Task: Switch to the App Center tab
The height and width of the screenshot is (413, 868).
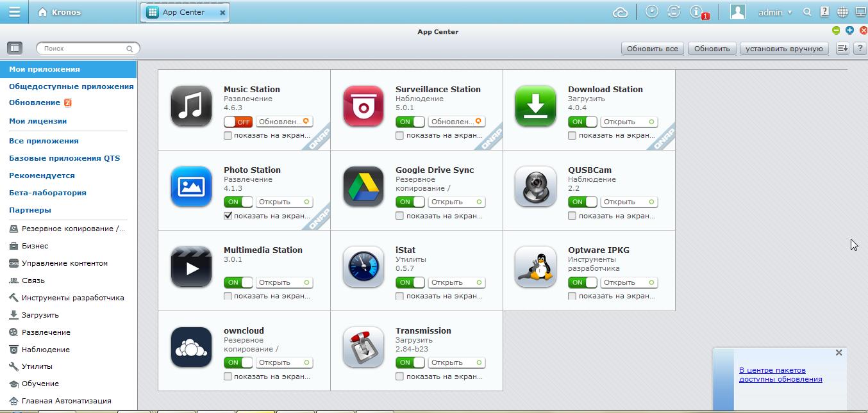Action: click(x=183, y=12)
